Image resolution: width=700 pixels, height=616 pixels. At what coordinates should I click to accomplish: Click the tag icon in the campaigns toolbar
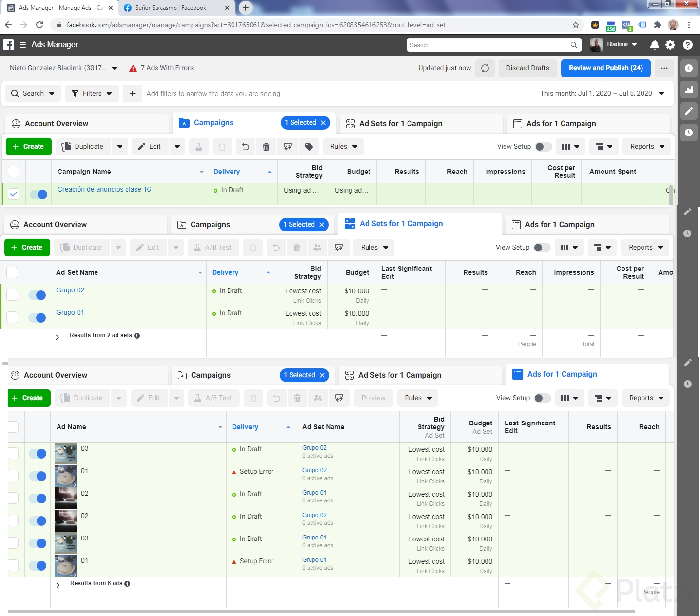pos(309,147)
